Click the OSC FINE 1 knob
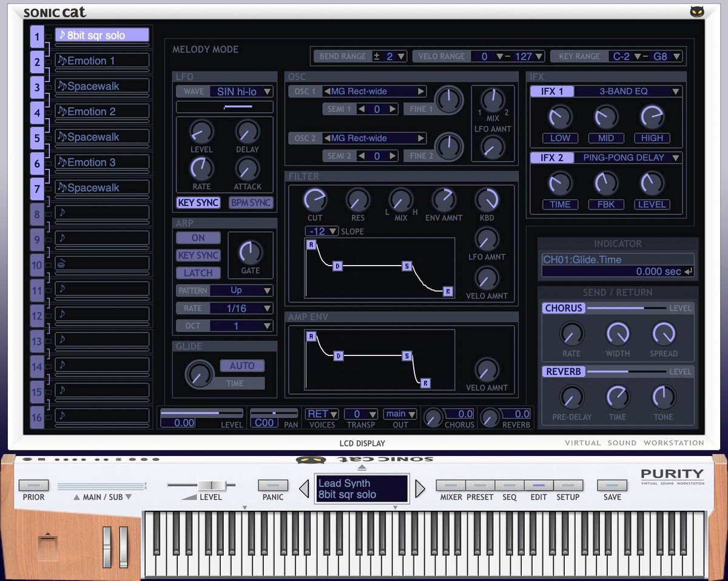This screenshot has width=728, height=581. click(x=449, y=99)
